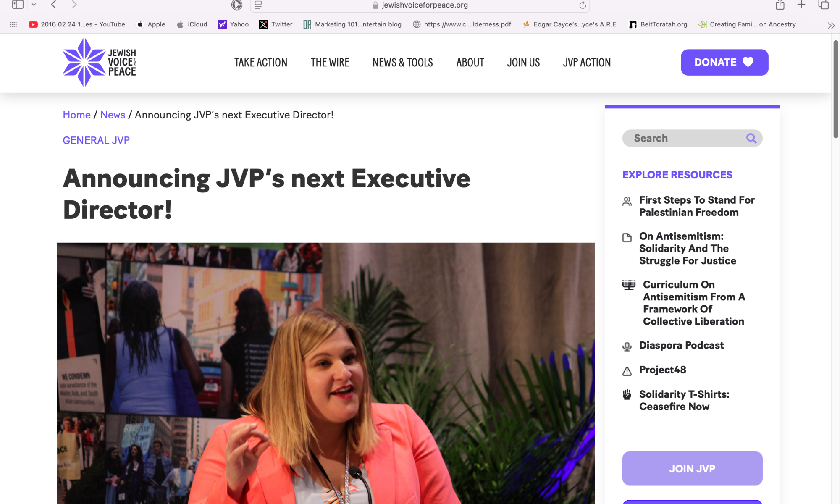Click the privacy shield icon
The height and width of the screenshot is (504, 840).
(x=236, y=5)
